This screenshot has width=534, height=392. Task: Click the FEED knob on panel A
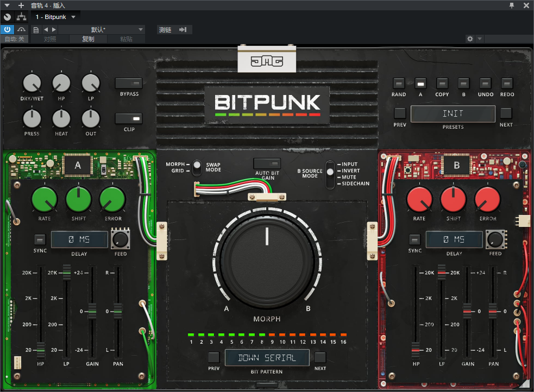coord(120,239)
